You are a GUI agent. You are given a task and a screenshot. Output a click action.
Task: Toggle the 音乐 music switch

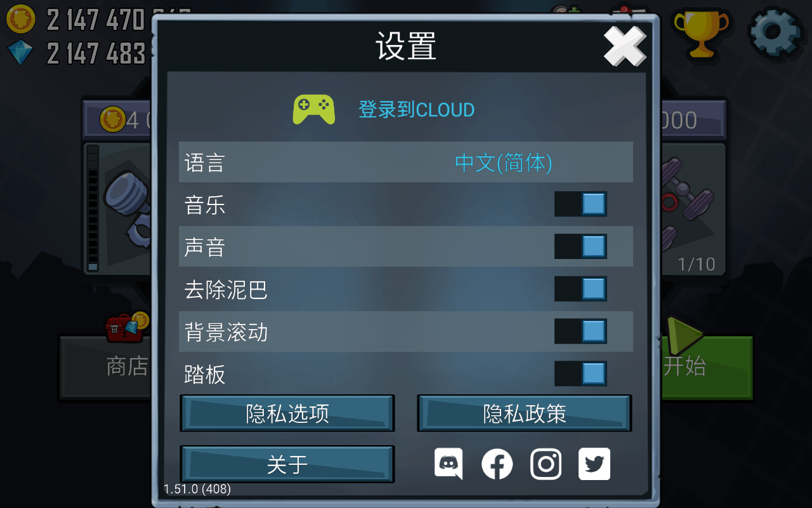(580, 204)
